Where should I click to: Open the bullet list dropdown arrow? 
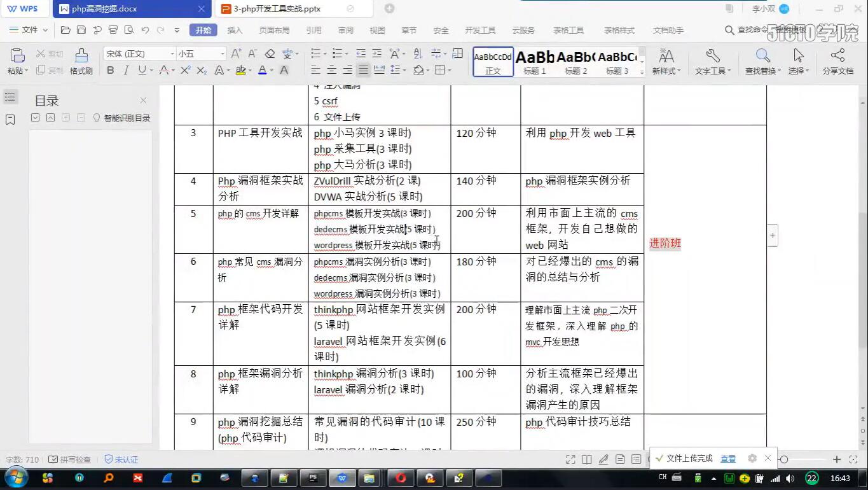(x=326, y=54)
